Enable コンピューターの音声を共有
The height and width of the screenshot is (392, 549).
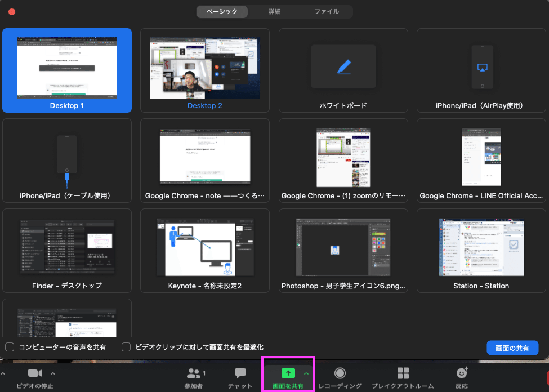point(9,347)
